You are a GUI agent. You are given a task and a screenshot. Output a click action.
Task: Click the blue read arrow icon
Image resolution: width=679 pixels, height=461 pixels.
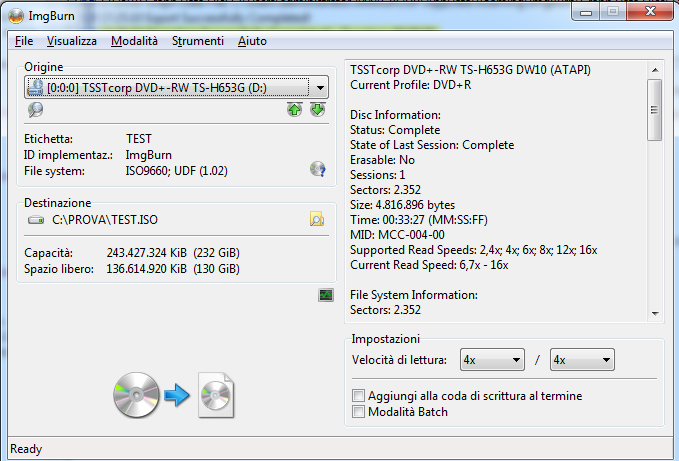point(177,395)
